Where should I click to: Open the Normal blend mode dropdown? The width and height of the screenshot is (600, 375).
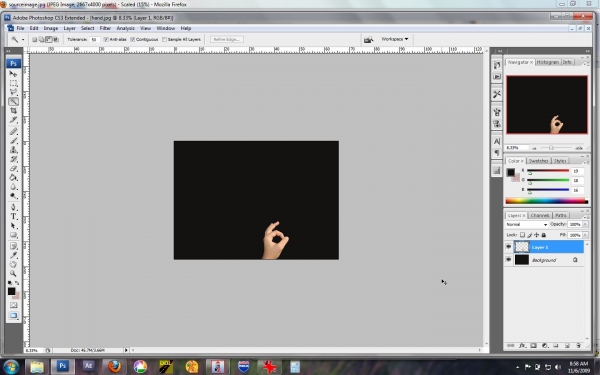[527, 224]
